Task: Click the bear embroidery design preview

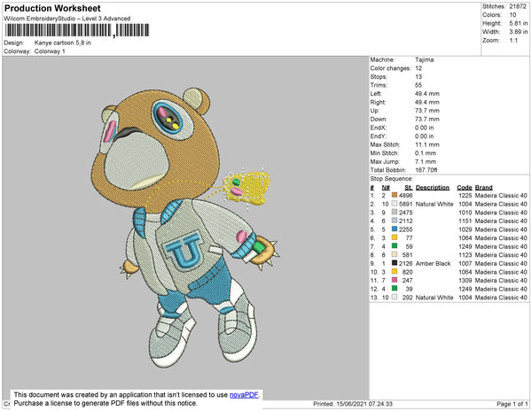Action: [185, 228]
